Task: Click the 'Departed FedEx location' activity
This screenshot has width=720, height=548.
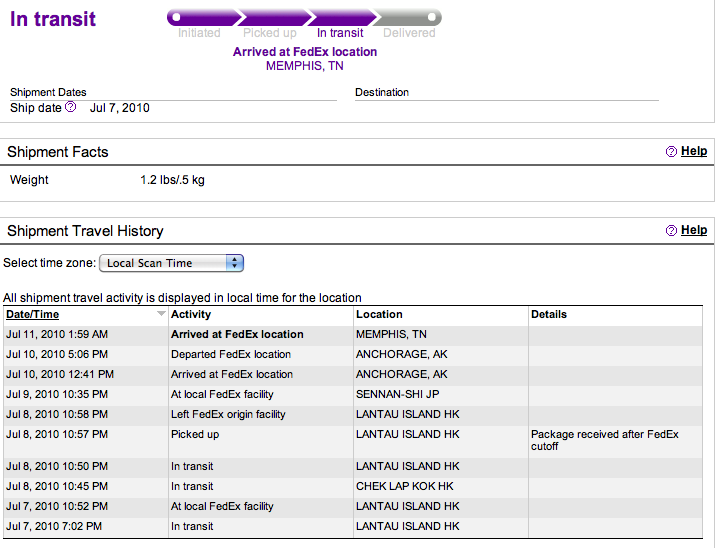Action: pos(231,355)
